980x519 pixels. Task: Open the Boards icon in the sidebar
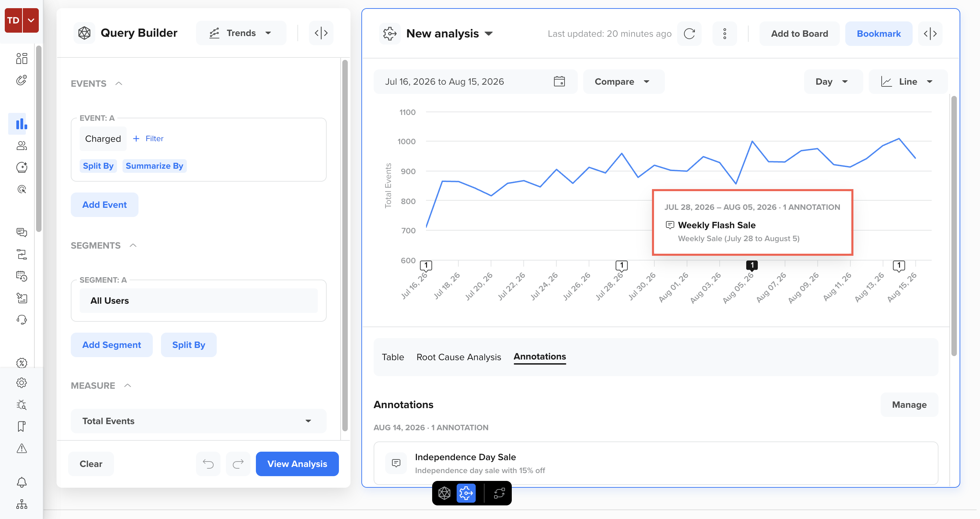click(22, 58)
